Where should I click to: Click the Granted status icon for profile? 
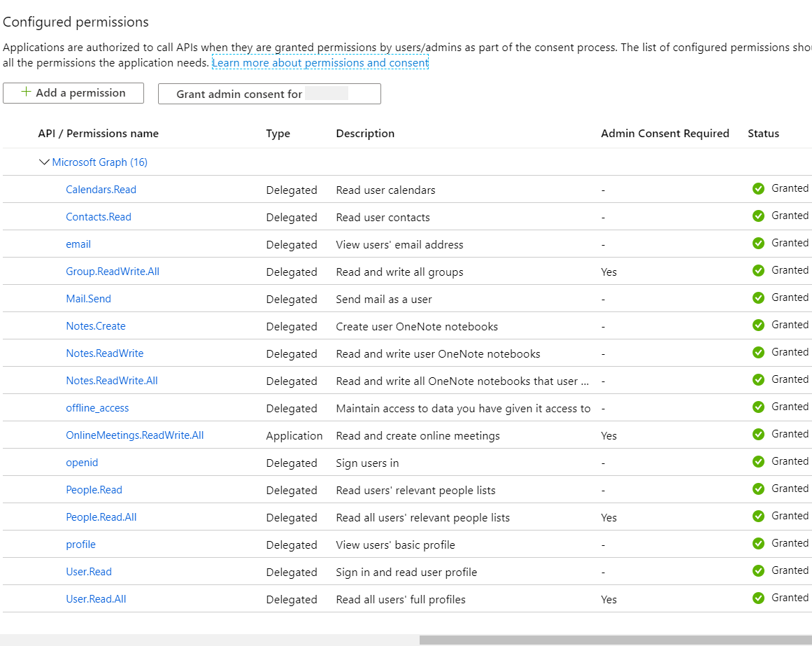point(758,544)
